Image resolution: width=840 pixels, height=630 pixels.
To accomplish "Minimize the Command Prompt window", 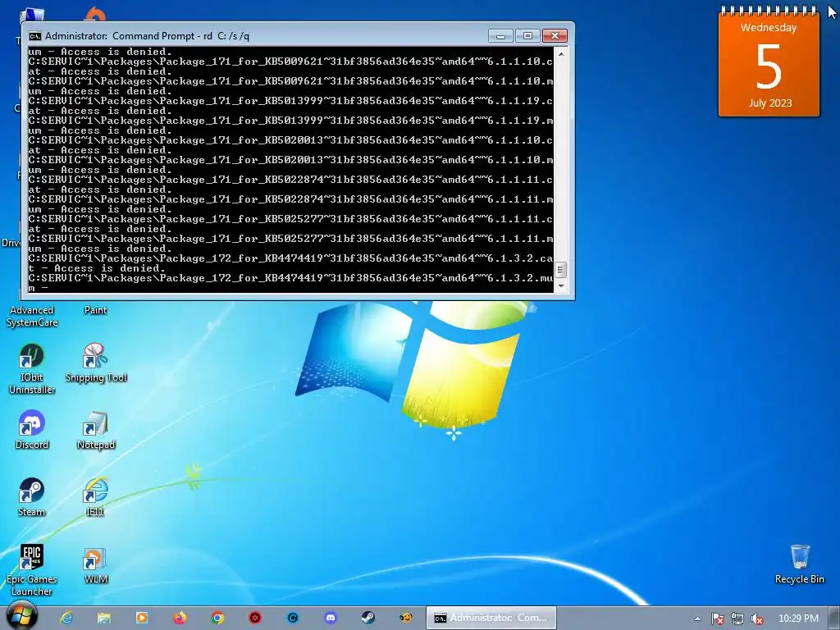I will click(500, 36).
